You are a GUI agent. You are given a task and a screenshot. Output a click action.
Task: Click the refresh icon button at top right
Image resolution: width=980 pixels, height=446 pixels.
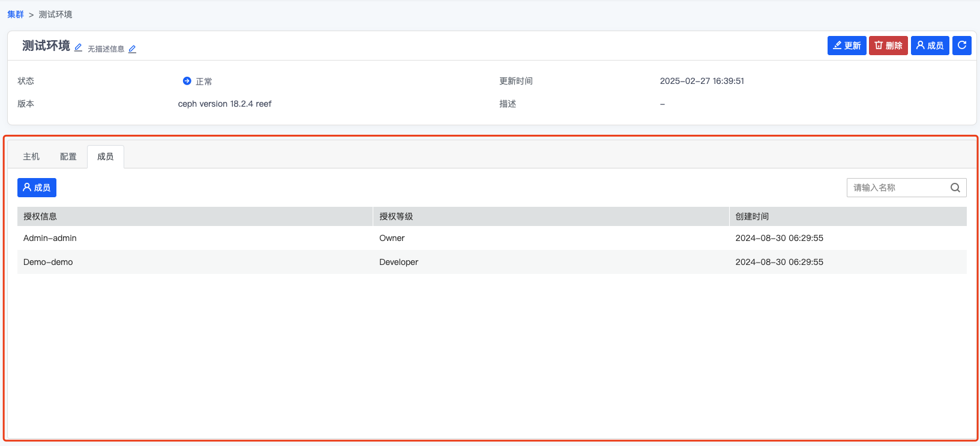pyautogui.click(x=961, y=46)
